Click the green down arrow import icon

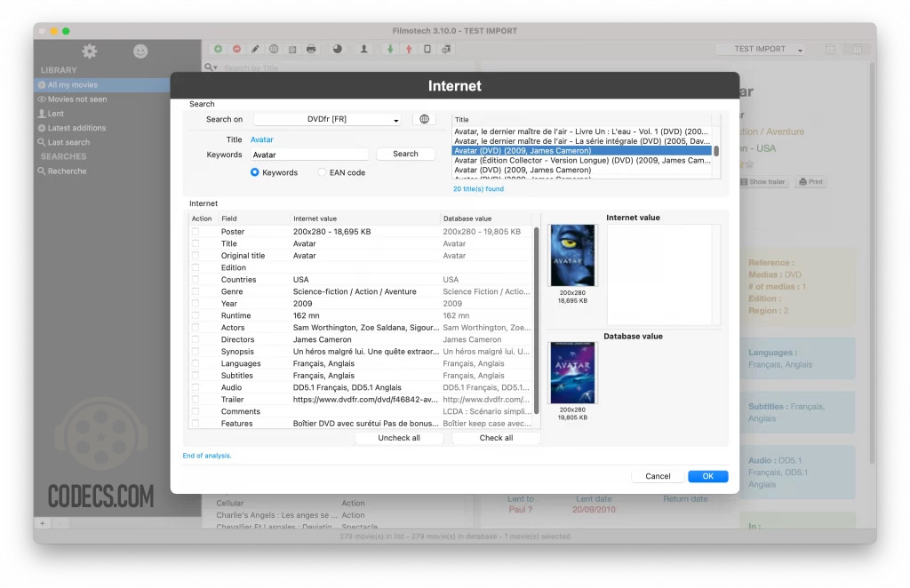390,49
